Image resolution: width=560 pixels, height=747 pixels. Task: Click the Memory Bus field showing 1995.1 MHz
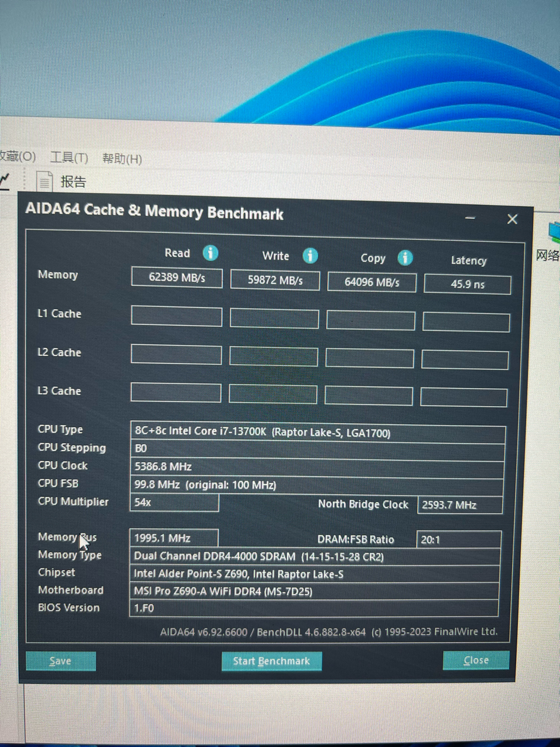tap(173, 537)
